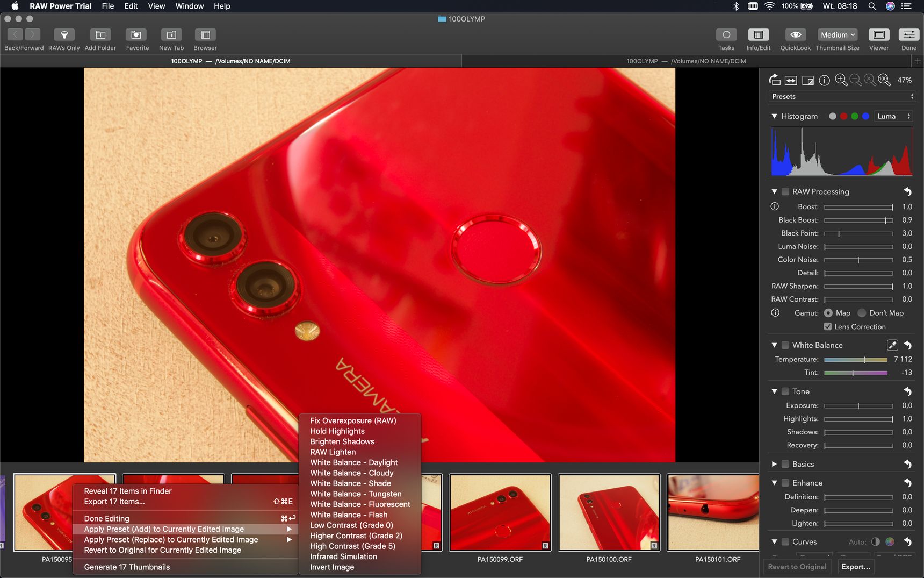Open the Tasks circle icon

(x=726, y=35)
